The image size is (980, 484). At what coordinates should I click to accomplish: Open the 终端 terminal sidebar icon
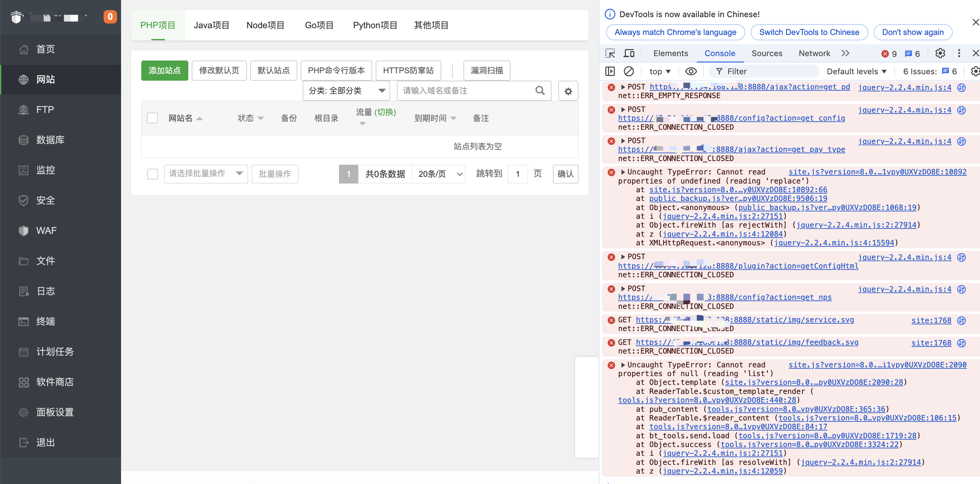pos(24,322)
